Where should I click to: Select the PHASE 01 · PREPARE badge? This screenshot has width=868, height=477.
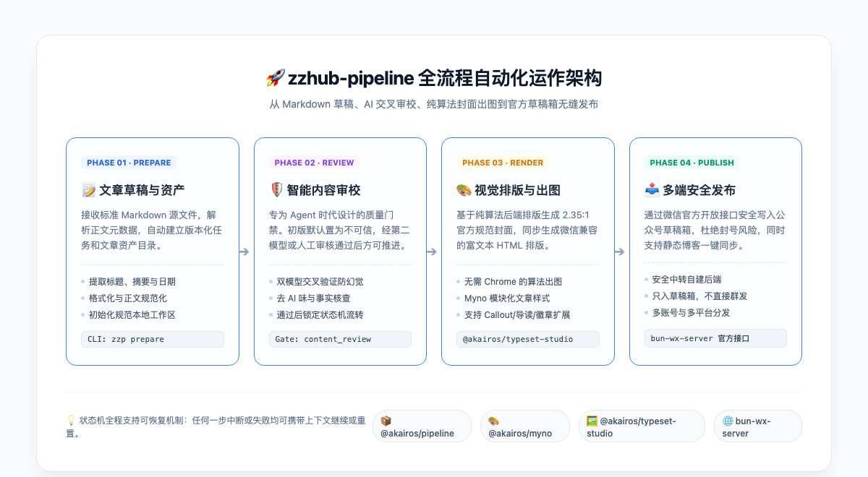129,163
